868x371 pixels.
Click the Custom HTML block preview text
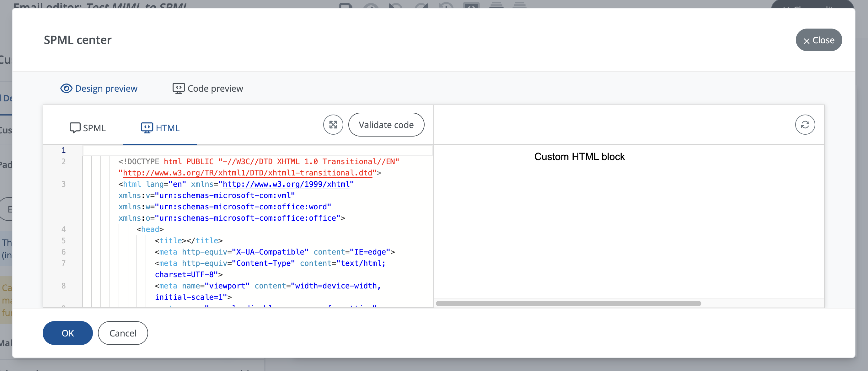[x=579, y=157]
